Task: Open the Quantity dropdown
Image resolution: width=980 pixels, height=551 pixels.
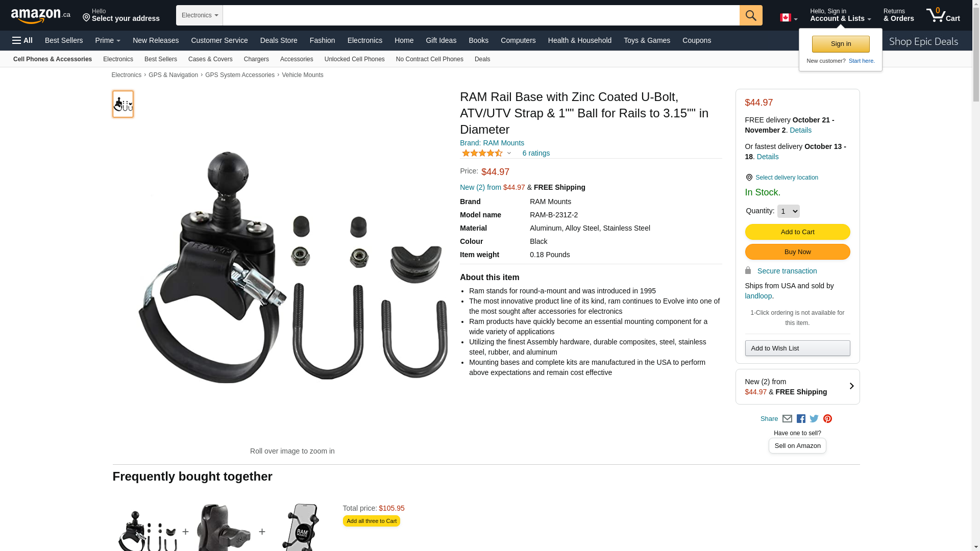Action: 788,211
